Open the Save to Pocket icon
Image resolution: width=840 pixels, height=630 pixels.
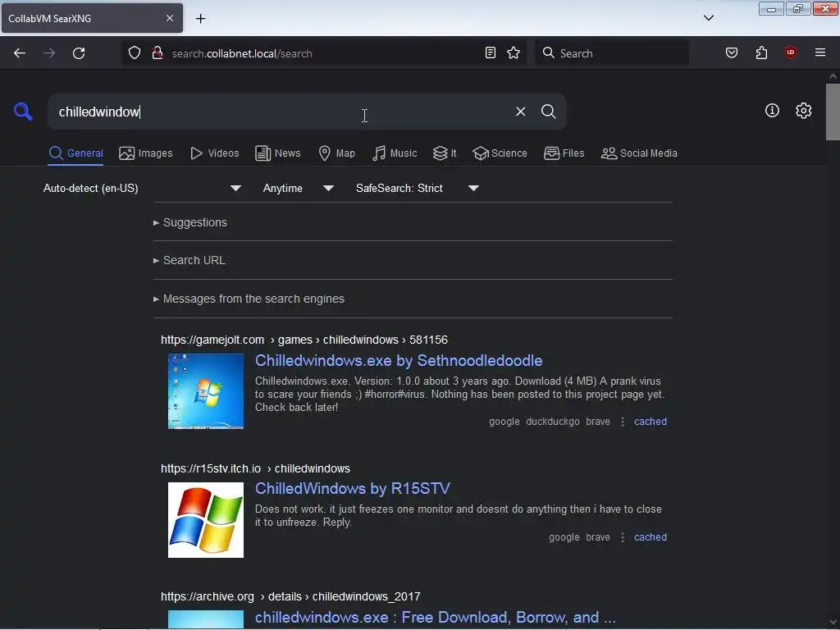[x=732, y=53]
